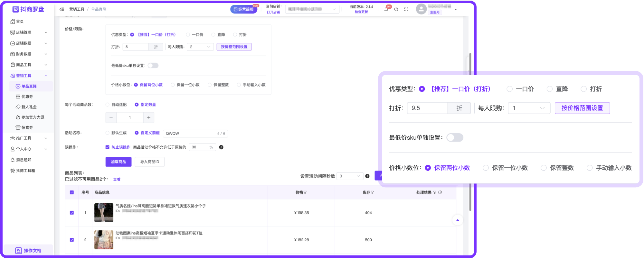Go to 首页 in the sidebar
The image size is (644, 258).
coord(20,22)
